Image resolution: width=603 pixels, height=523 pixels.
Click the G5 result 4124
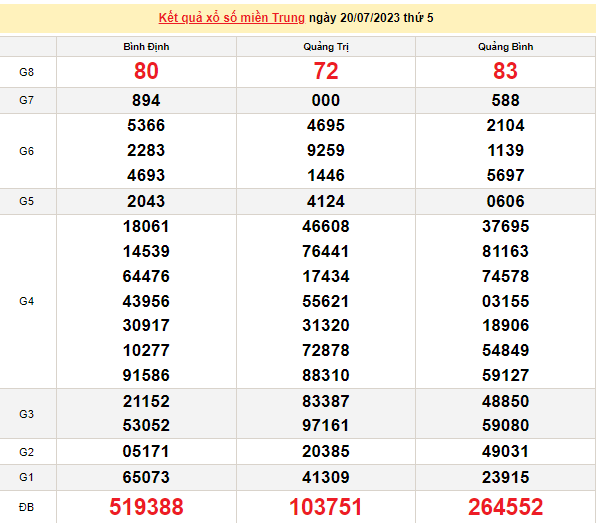pos(326,201)
